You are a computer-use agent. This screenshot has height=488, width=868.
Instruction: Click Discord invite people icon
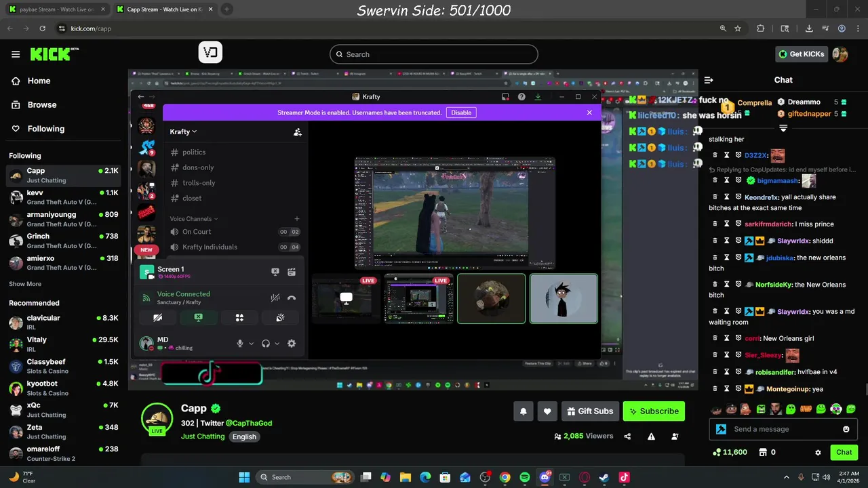tap(297, 132)
